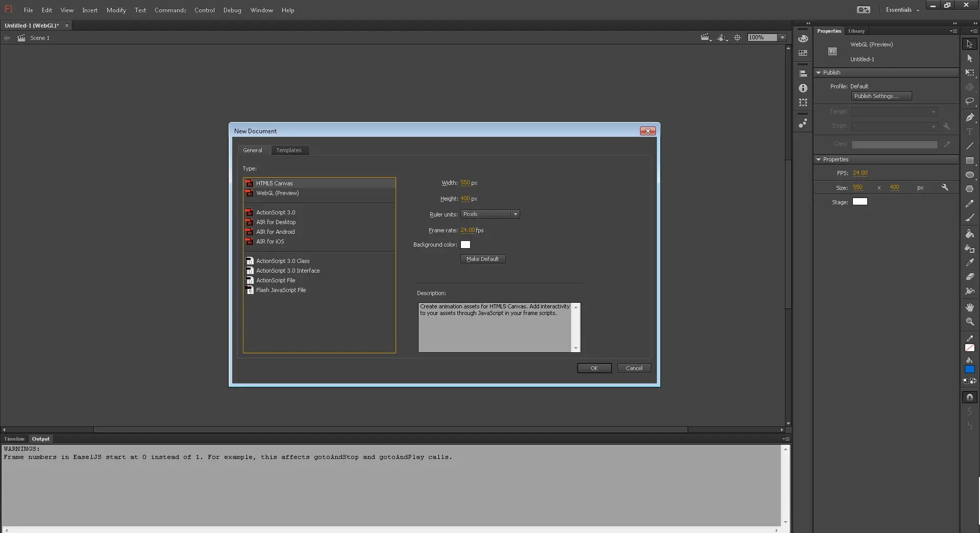The width and height of the screenshot is (980, 533).
Task: Select the Paint Bucket tool
Action: coord(970,234)
